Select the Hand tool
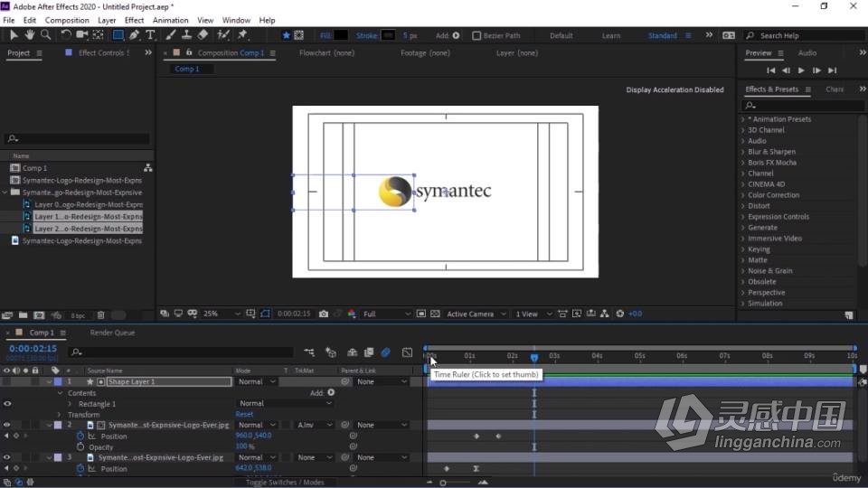Image resolution: width=868 pixels, height=488 pixels. pyautogui.click(x=29, y=35)
